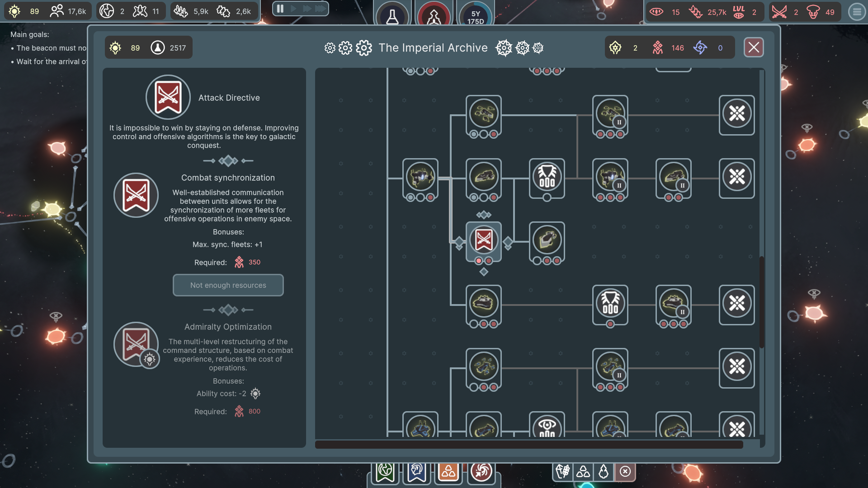Click the 'Main goals:' heading
The height and width of the screenshot is (488, 868).
[x=30, y=34]
